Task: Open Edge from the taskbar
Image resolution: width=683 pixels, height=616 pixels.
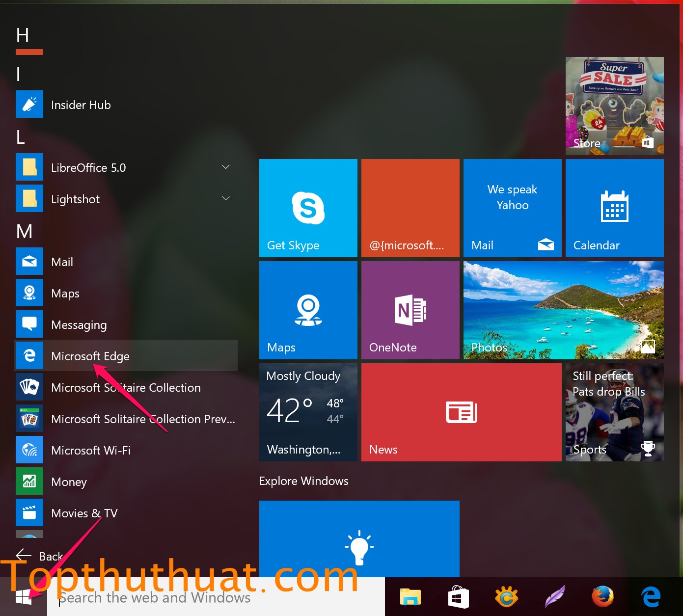Action: point(651,597)
